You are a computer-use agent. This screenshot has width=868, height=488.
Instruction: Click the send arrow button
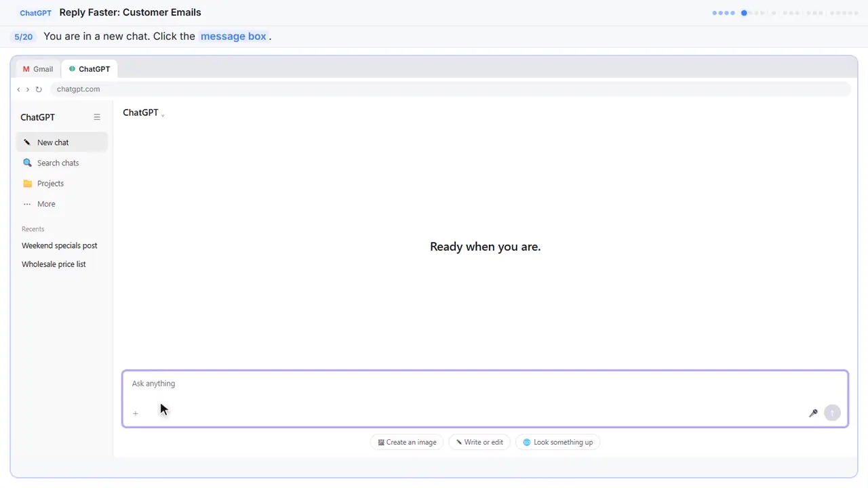click(x=832, y=413)
